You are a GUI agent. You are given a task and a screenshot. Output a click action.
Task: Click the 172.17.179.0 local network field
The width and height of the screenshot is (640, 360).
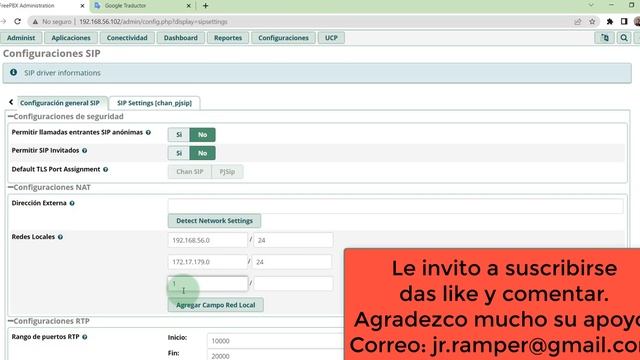(207, 262)
